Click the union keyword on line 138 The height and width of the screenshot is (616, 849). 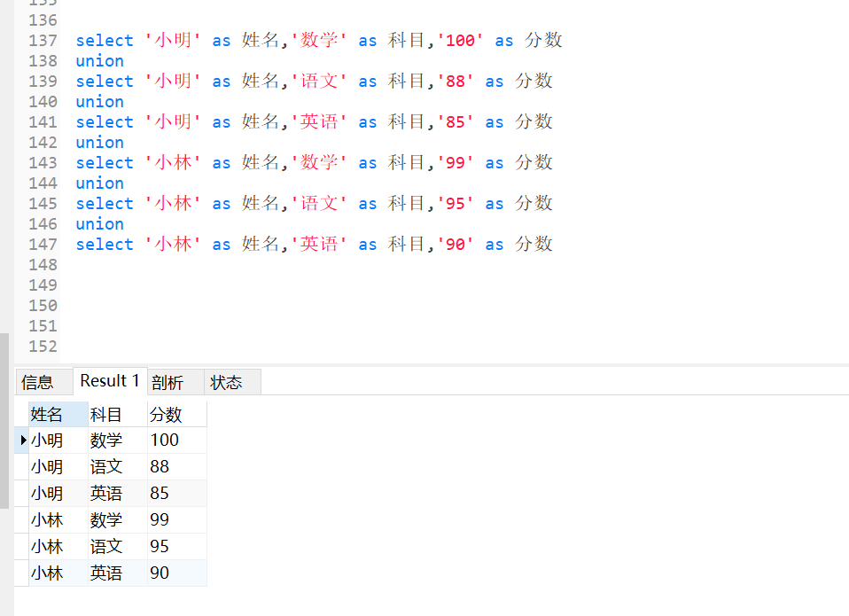point(99,60)
